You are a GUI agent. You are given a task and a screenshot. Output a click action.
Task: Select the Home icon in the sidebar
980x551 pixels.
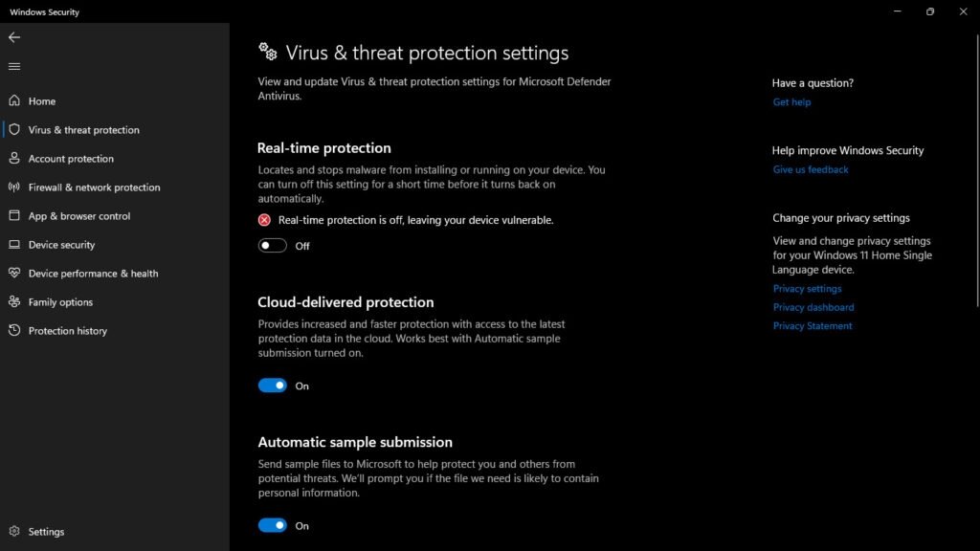point(13,100)
